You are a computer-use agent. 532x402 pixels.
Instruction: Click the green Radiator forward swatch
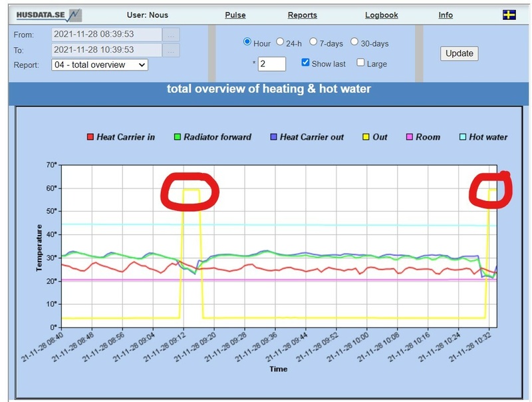tap(178, 137)
